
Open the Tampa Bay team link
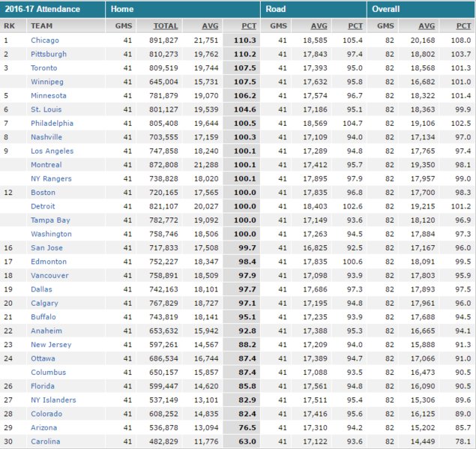50,220
